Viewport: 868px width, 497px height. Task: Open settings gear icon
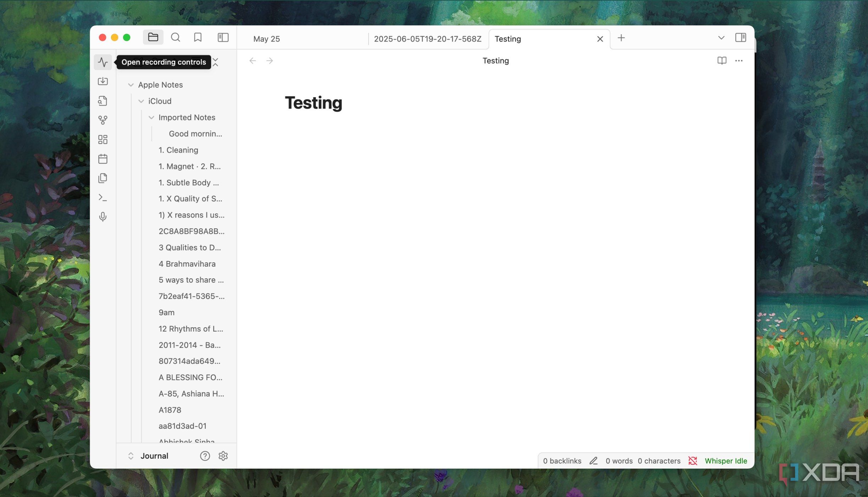tap(223, 456)
